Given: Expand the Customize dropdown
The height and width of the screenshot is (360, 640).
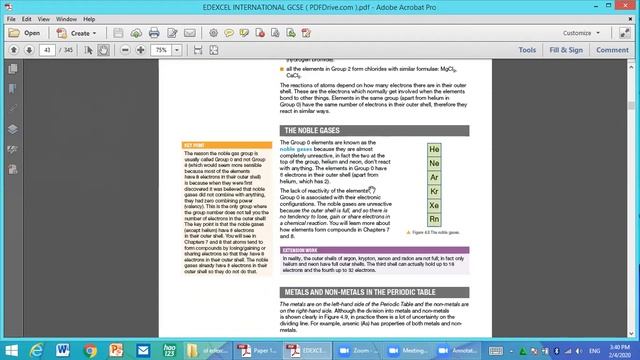Looking at the screenshot, I should [x=581, y=33].
